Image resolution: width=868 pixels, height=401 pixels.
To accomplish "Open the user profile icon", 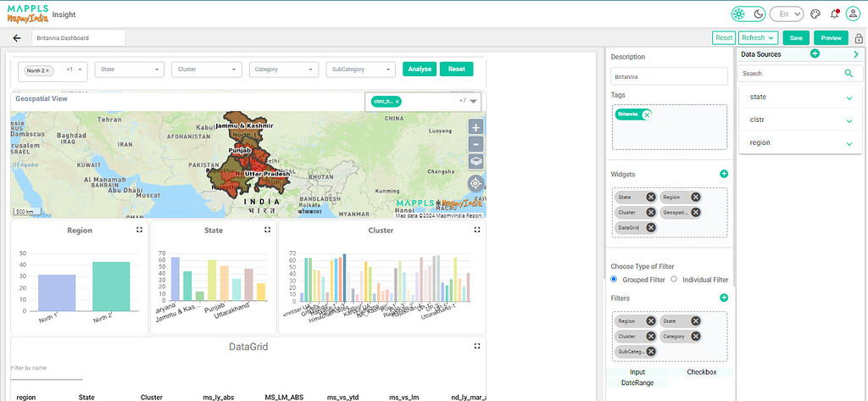I will tap(853, 14).
